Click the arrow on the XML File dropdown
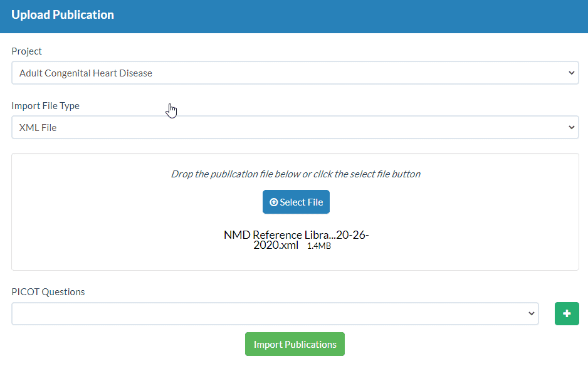 point(571,127)
